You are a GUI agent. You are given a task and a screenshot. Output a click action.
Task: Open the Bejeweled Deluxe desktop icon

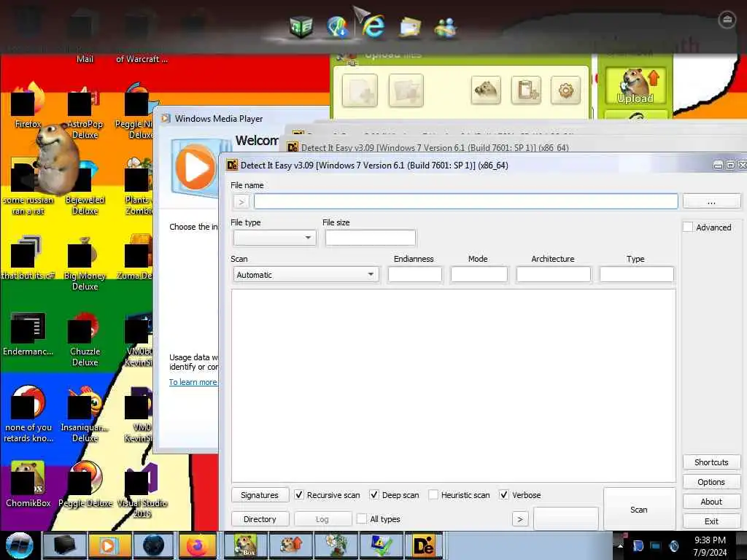click(x=85, y=187)
